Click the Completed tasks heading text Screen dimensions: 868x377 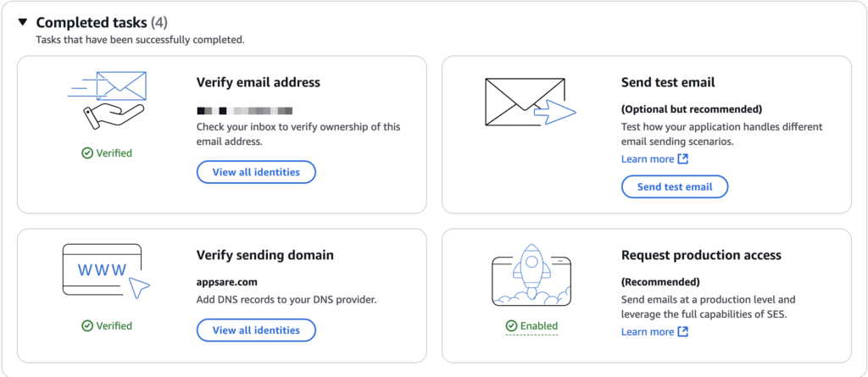click(x=92, y=23)
